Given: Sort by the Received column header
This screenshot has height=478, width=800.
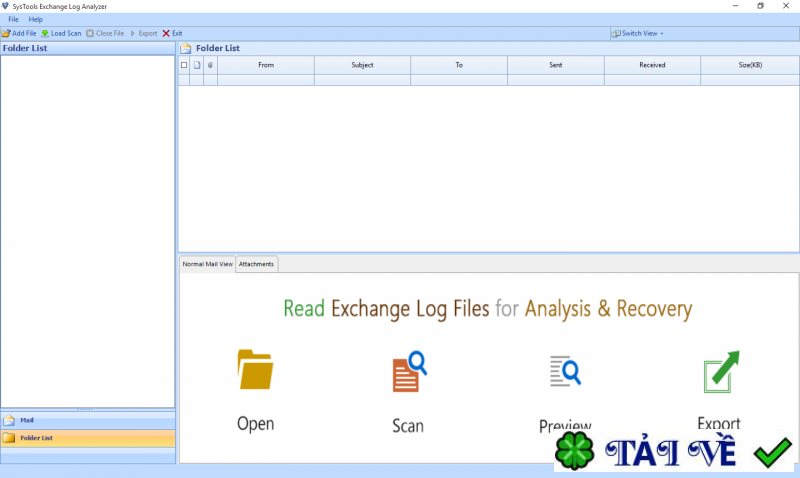Looking at the screenshot, I should (652, 65).
